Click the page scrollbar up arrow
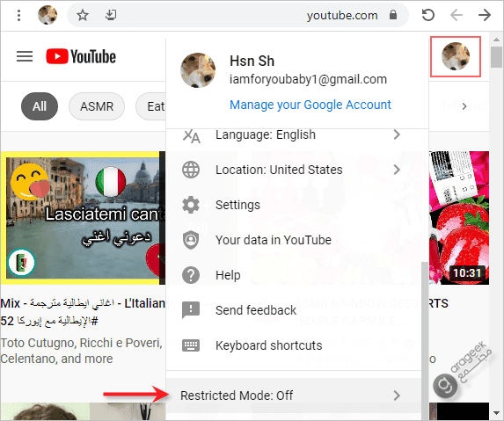Screen dimensions: 504x421 [x=497, y=40]
